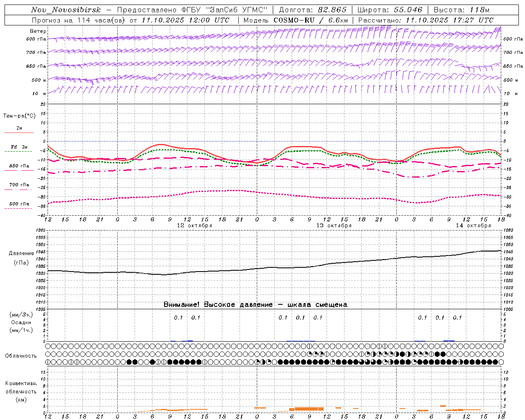Click the Nov_Novosibirsk station title

point(66,10)
